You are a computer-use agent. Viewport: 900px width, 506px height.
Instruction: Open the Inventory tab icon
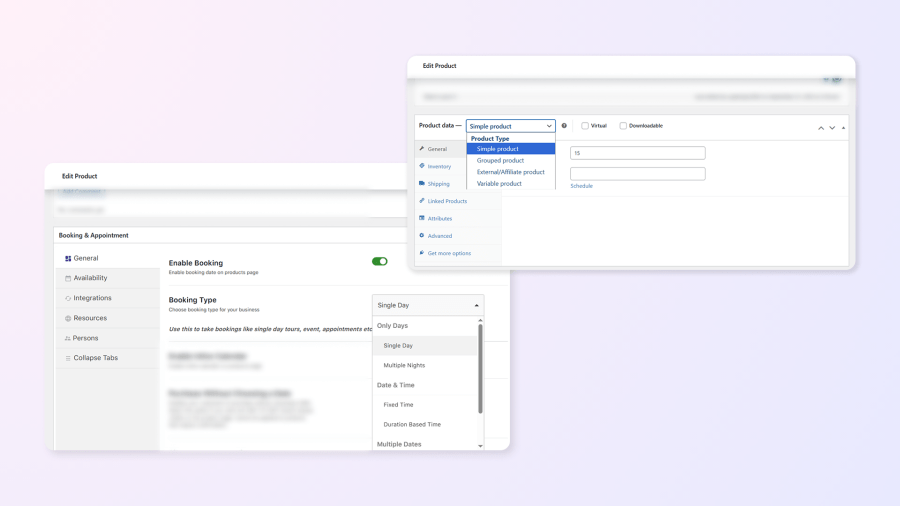click(x=422, y=166)
